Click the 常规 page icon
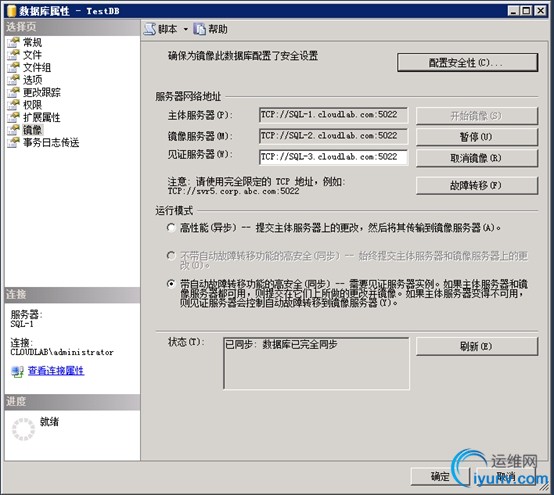This screenshot has width=554, height=495. [x=13, y=42]
